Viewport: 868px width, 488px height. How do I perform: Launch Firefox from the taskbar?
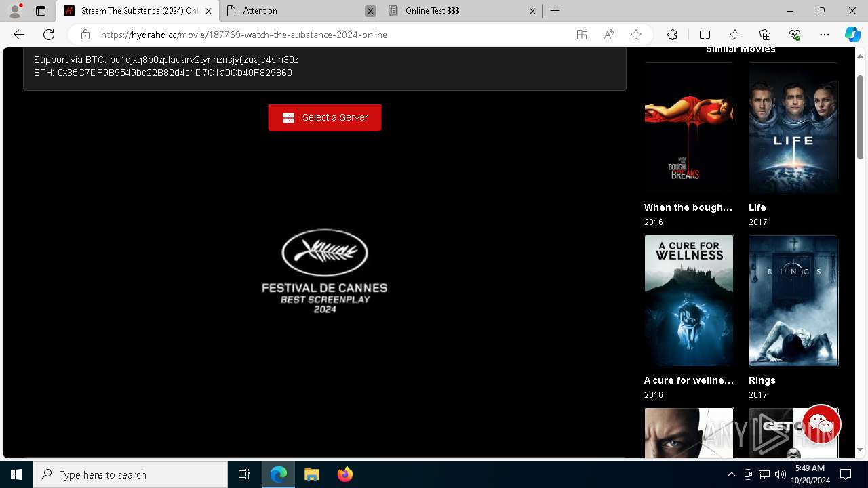pyautogui.click(x=344, y=474)
